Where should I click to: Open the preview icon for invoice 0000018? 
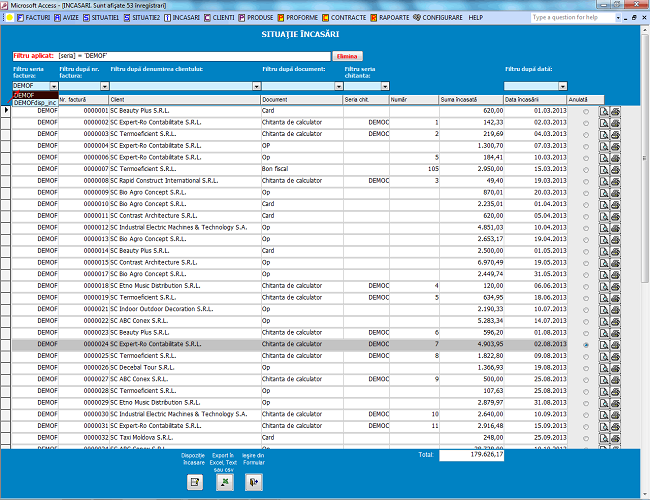(x=604, y=286)
